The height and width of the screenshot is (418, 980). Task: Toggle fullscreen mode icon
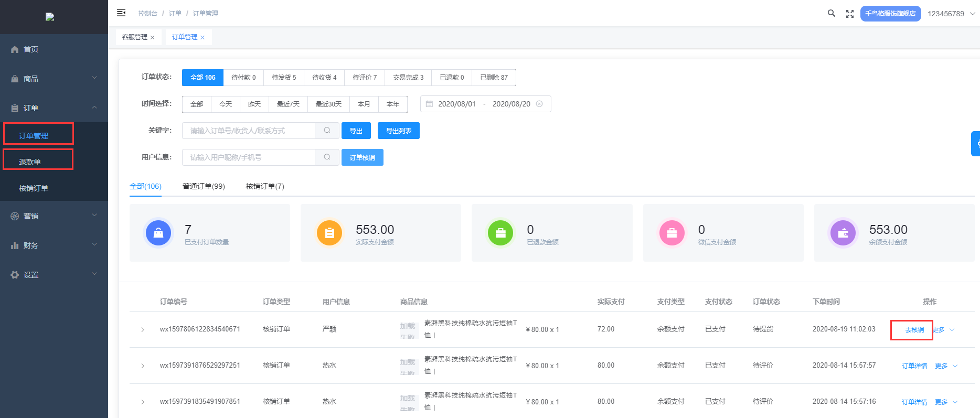(850, 14)
